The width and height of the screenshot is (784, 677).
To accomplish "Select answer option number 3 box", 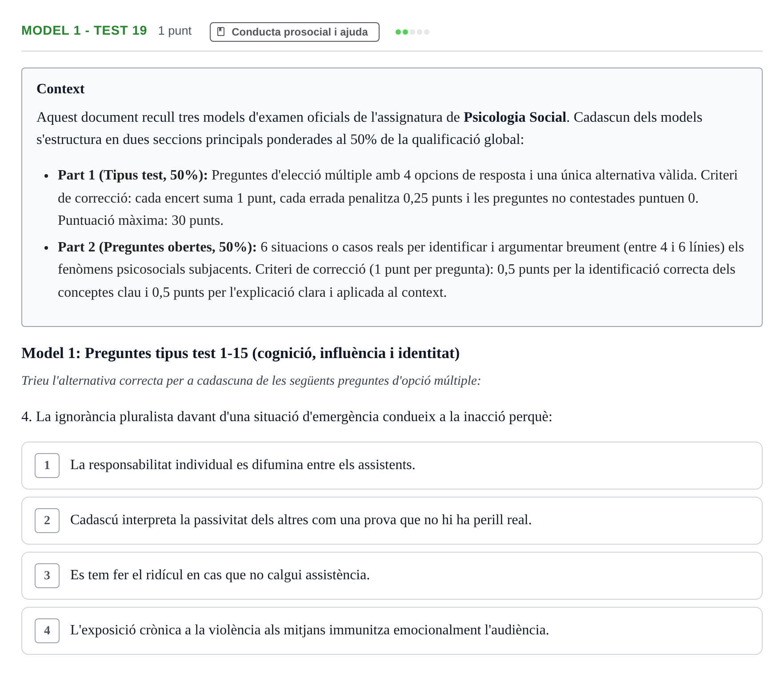I will (47, 576).
